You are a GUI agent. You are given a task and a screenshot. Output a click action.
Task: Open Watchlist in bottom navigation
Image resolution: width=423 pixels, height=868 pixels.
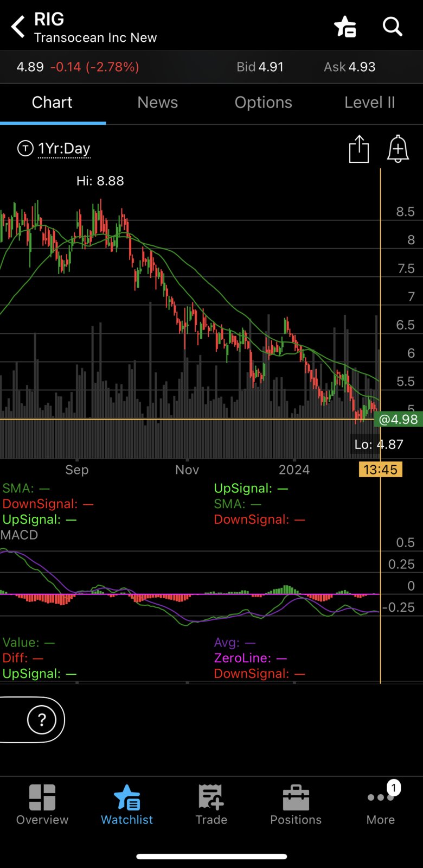pos(127,805)
